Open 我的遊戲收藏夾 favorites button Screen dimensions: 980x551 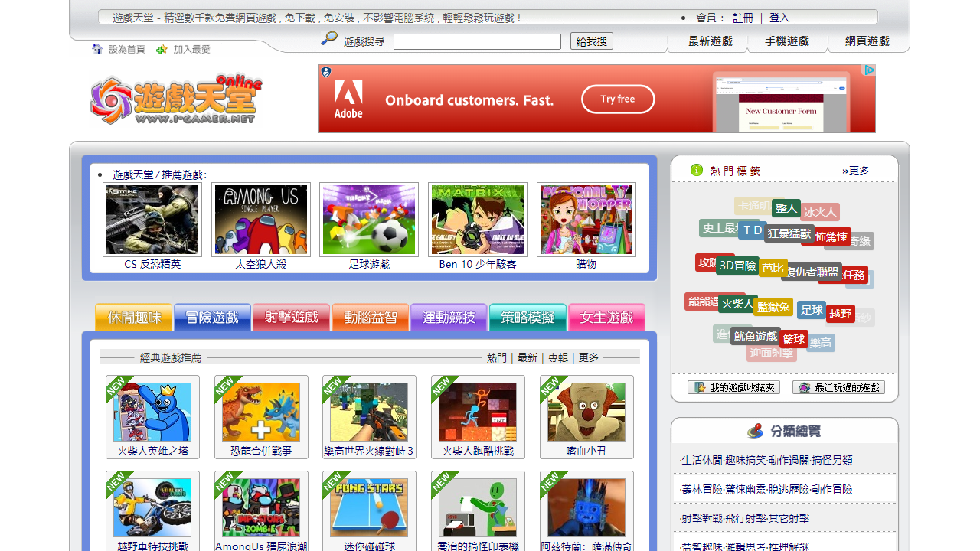[733, 388]
